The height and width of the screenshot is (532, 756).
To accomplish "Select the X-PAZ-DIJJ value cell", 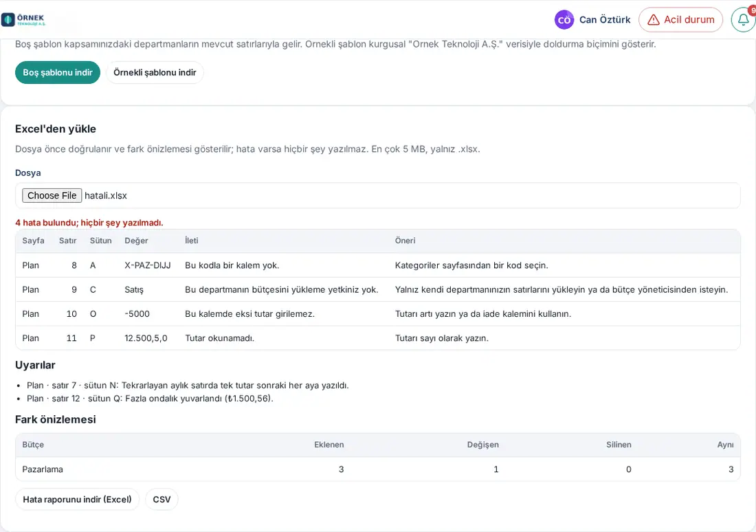I will (x=148, y=265).
